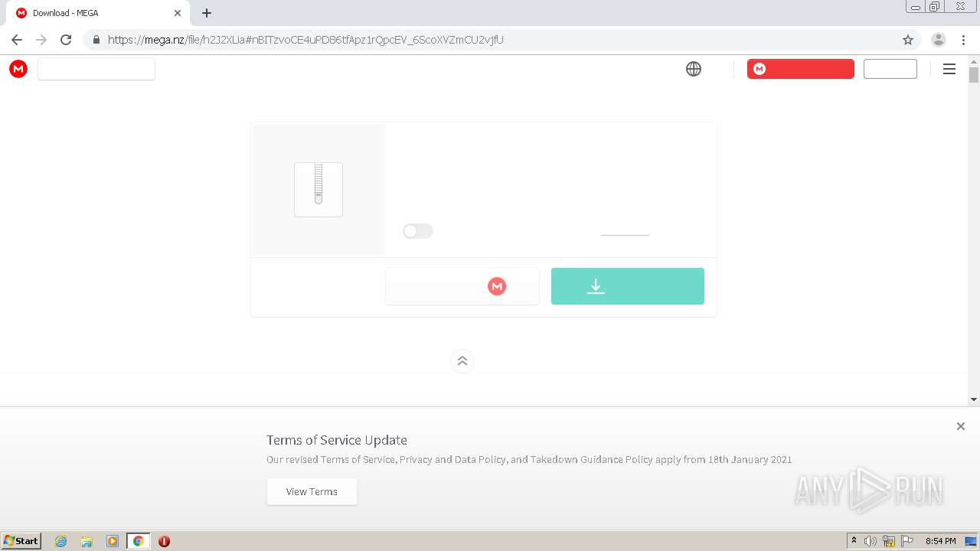This screenshot has width=980, height=551.
Task: Click browser forward arrow
Action: click(41, 40)
